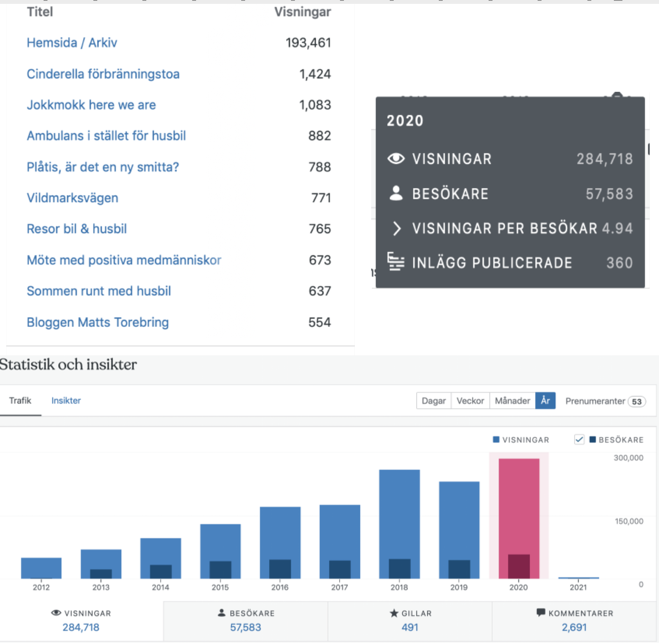Click the eye icon in the Visningar summary tab
The image size is (659, 644).
tap(56, 613)
